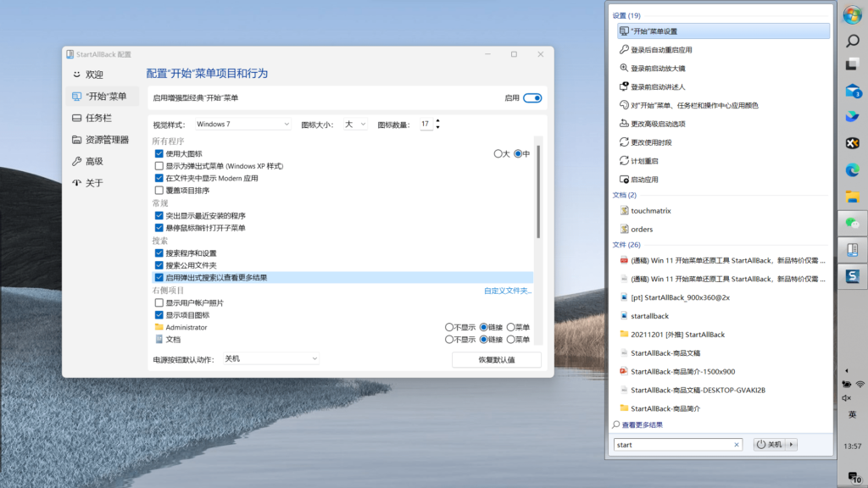Image resolution: width=868 pixels, height=488 pixels.
Task: Open the notification center icon
Action: pos(854,476)
